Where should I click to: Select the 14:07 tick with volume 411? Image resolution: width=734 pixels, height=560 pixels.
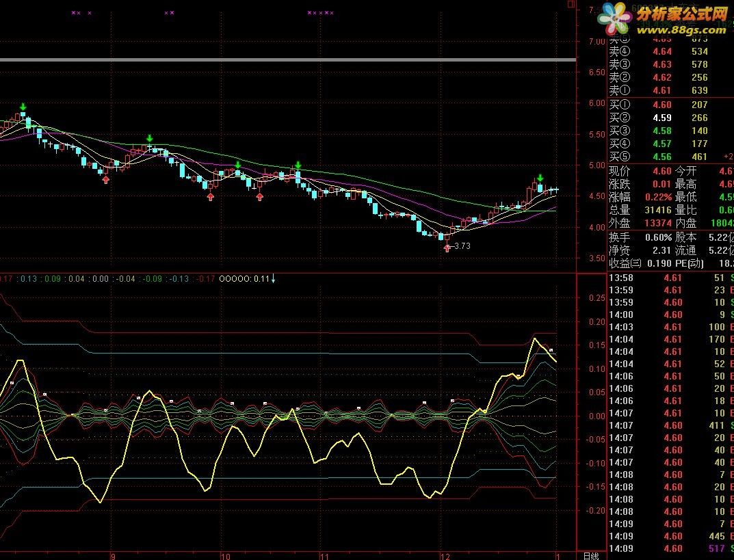(671, 426)
